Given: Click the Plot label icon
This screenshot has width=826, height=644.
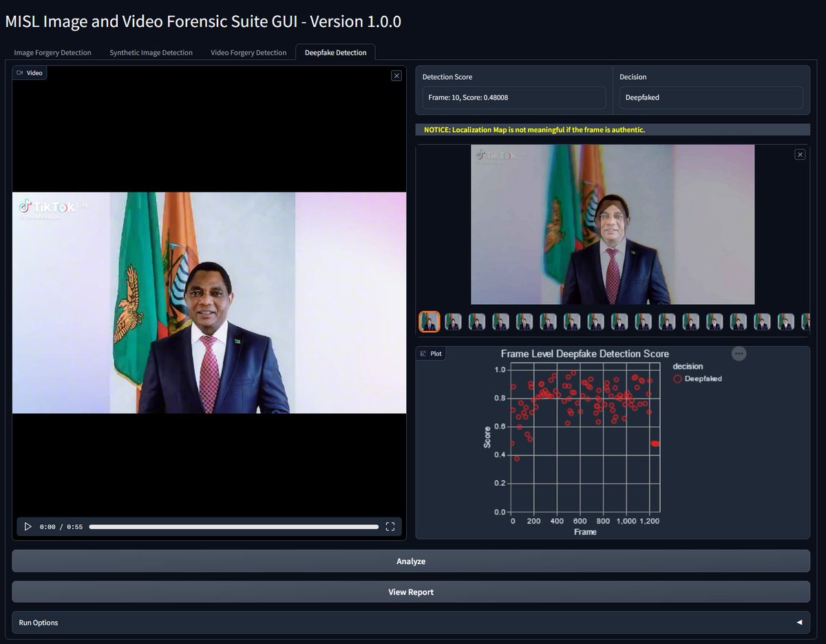Looking at the screenshot, I should [423, 354].
